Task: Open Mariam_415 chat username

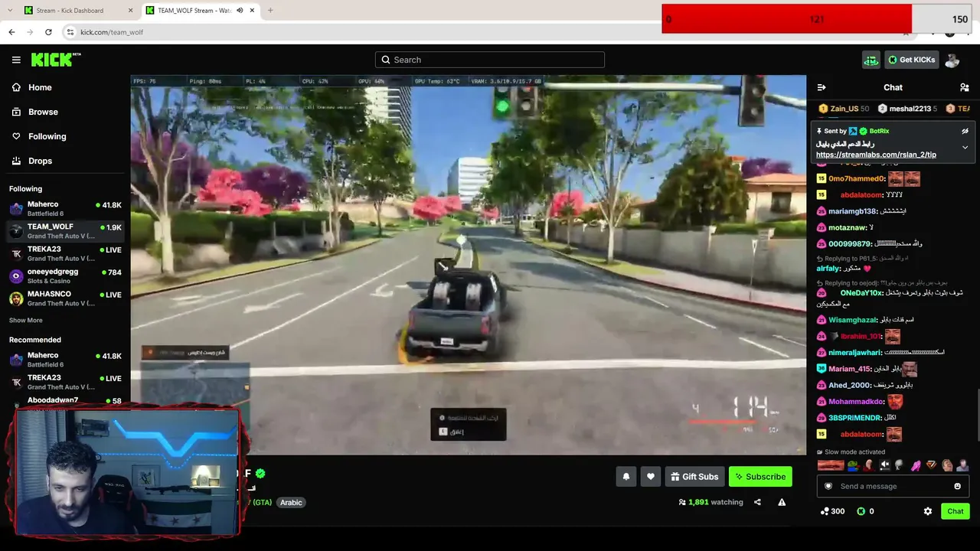Action: (x=849, y=369)
